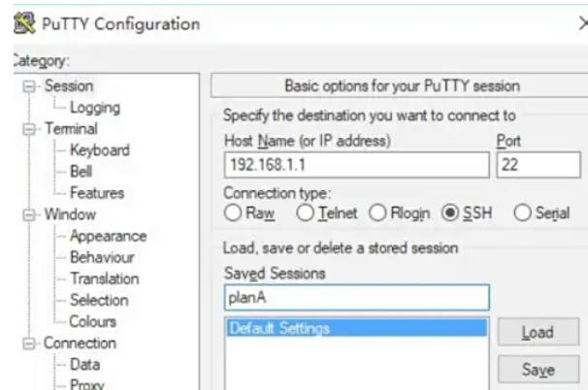Open the Colours settings category
588x390 pixels.
pyautogui.click(x=92, y=321)
